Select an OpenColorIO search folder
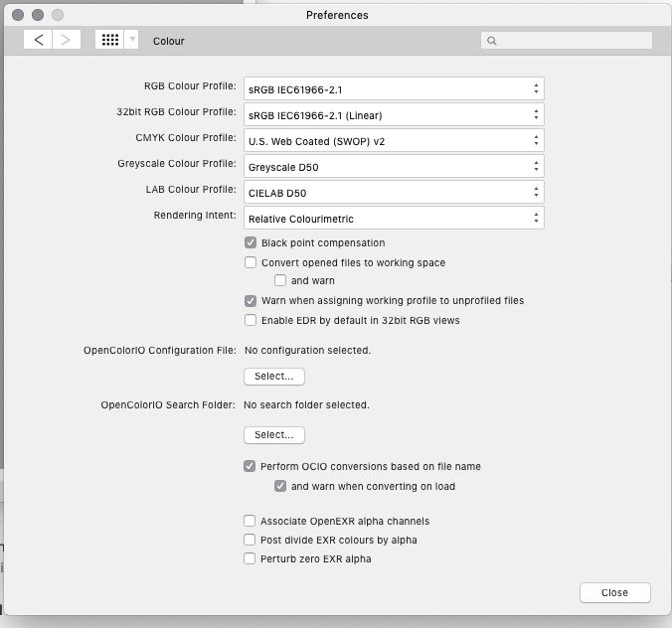The width and height of the screenshot is (672, 628). click(x=274, y=435)
